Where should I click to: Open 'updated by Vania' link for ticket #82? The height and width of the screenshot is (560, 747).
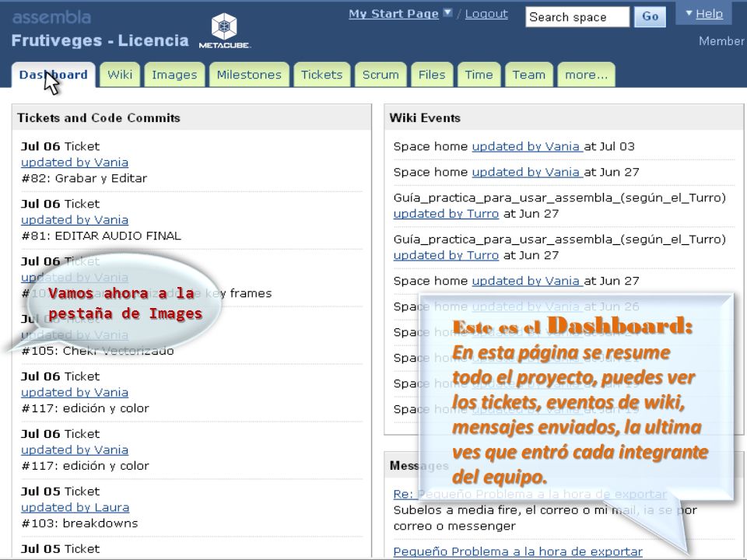click(x=75, y=163)
